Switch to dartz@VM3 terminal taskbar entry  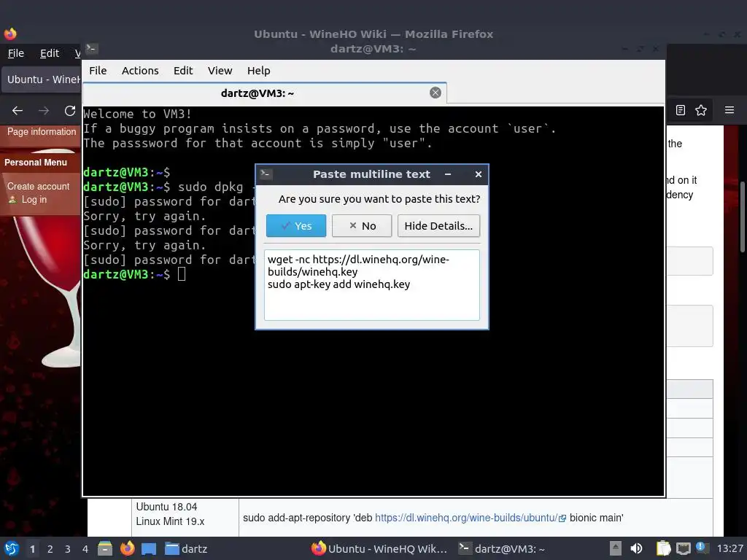pos(502,548)
